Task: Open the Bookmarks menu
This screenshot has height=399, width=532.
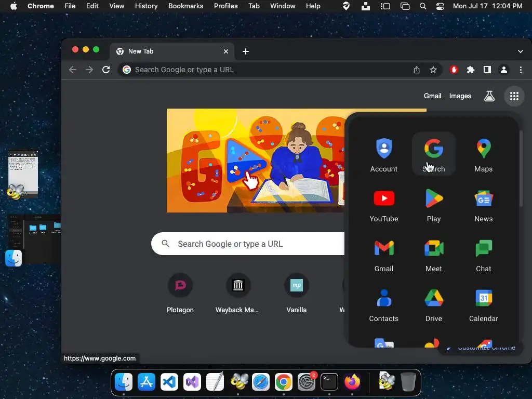Action: pyautogui.click(x=185, y=6)
